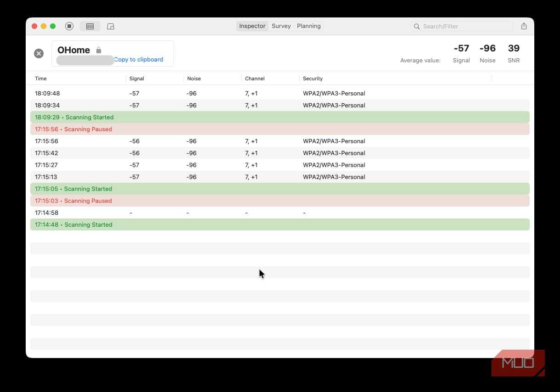560x392 pixels.
Task: Close the window with red button
Action: [34, 26]
